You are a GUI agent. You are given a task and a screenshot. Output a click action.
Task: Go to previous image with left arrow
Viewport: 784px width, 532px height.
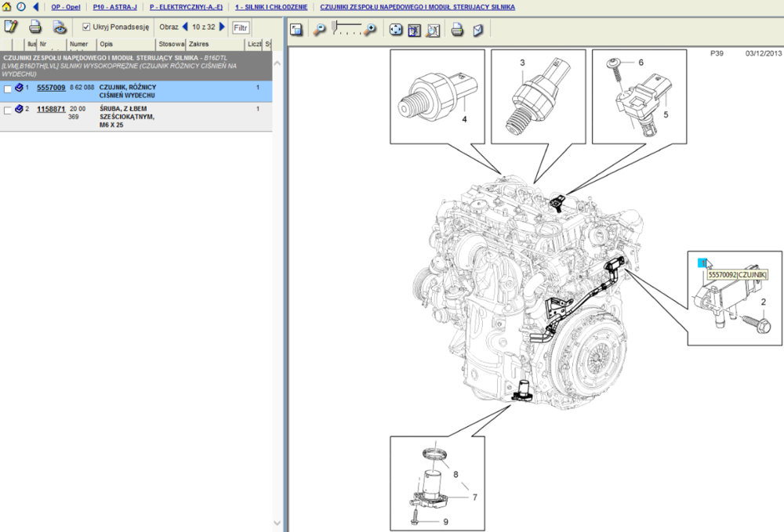point(185,27)
